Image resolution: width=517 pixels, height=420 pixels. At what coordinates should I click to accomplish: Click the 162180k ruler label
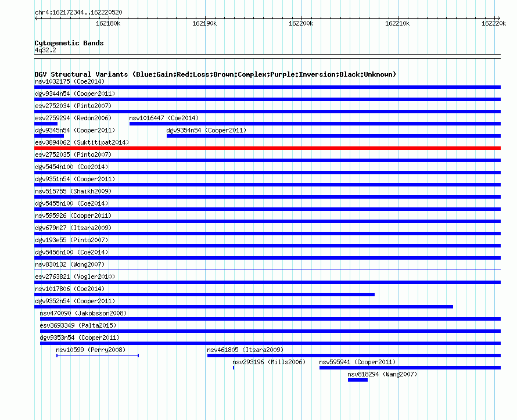[108, 23]
